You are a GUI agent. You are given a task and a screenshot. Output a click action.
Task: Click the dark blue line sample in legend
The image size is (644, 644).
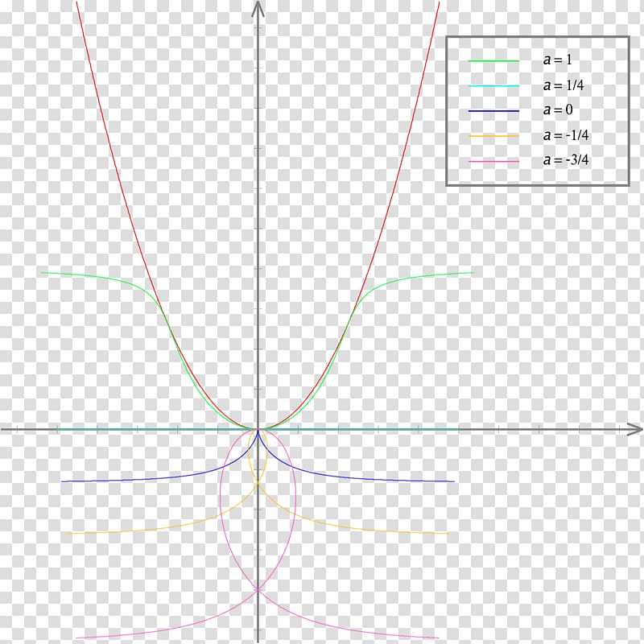pyautogui.click(x=493, y=111)
